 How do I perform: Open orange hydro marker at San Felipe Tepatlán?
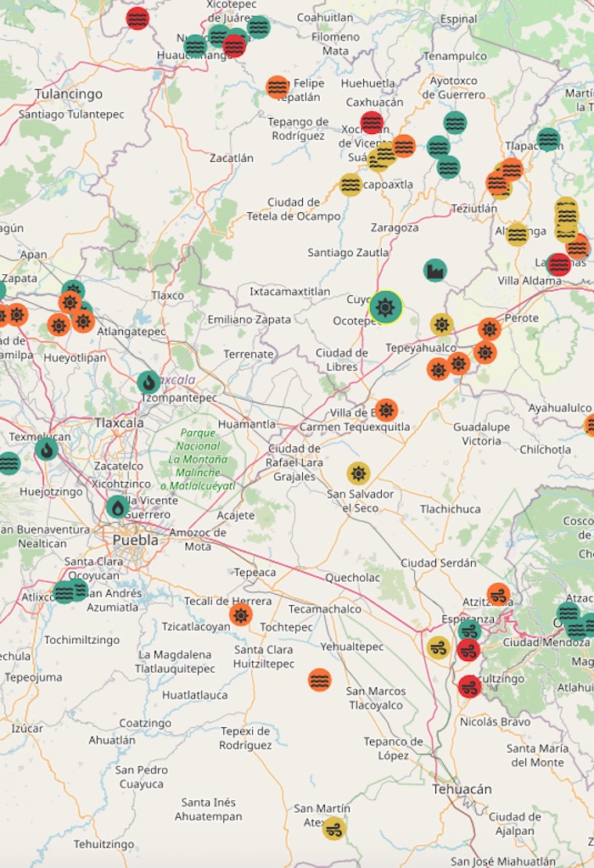click(x=277, y=87)
